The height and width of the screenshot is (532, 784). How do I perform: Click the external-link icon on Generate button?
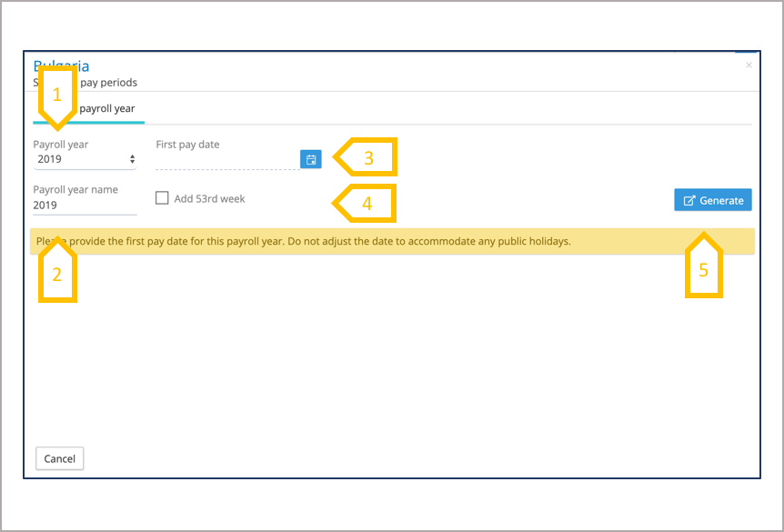point(689,200)
